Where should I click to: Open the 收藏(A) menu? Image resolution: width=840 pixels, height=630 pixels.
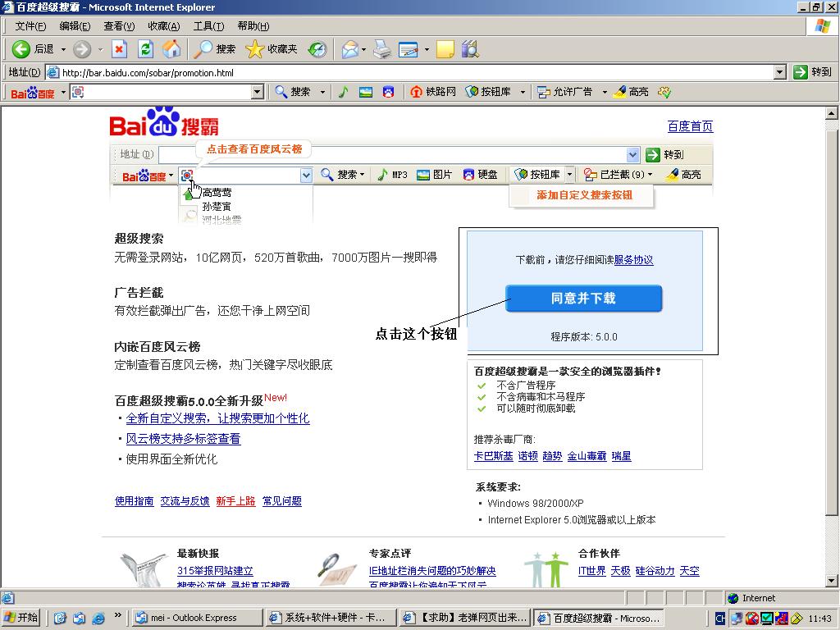164,25
